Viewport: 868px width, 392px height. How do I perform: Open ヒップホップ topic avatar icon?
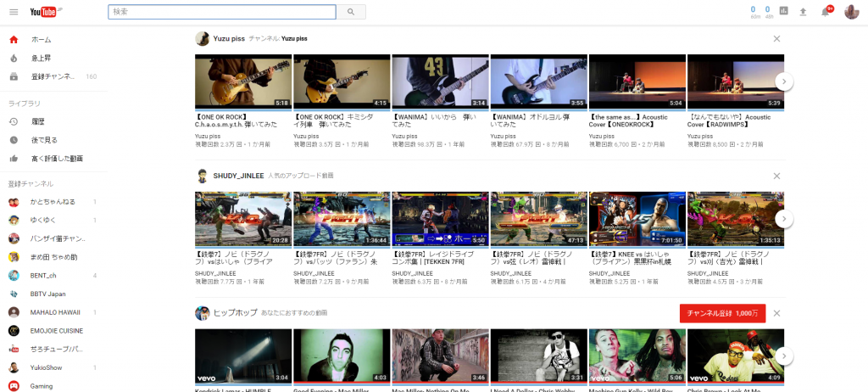pos(202,313)
